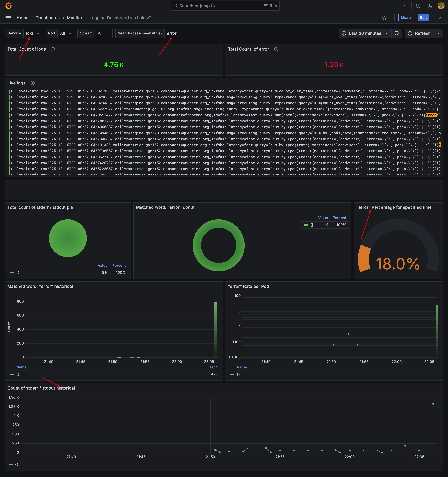The width and height of the screenshot is (448, 477).
Task: Open the help question mark icon
Action: (418, 6)
